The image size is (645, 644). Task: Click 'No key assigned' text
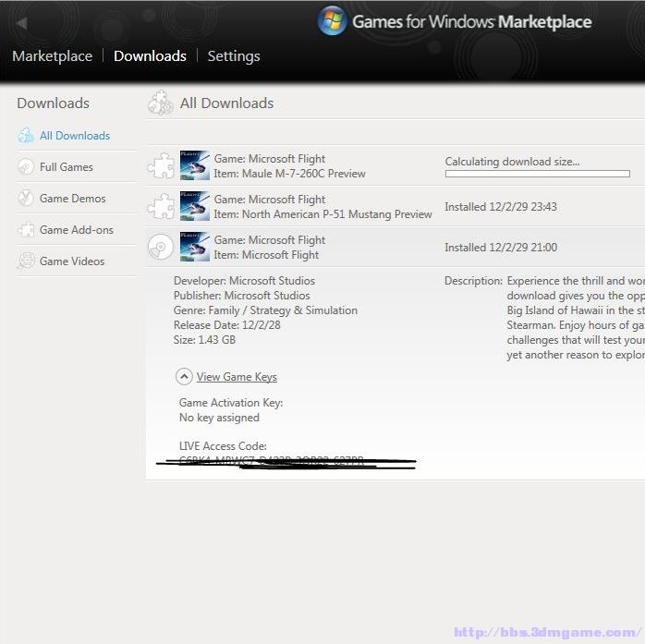(x=219, y=418)
